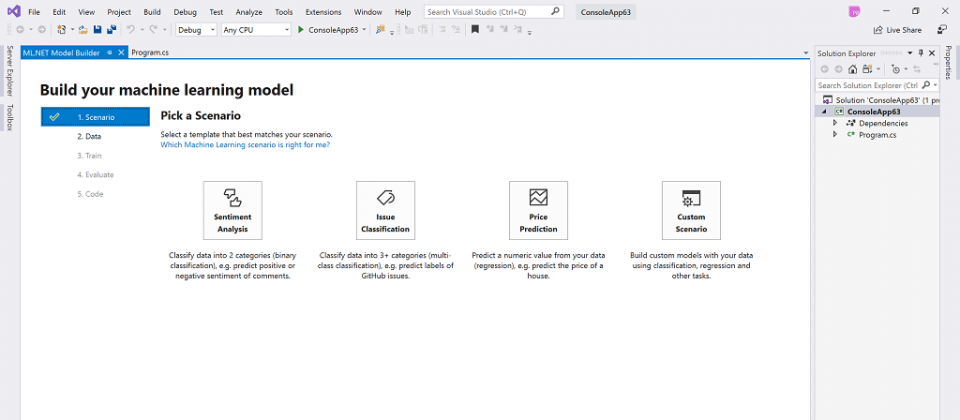960x420 pixels.
Task: Close the Solution Explorer panel
Action: (931, 53)
